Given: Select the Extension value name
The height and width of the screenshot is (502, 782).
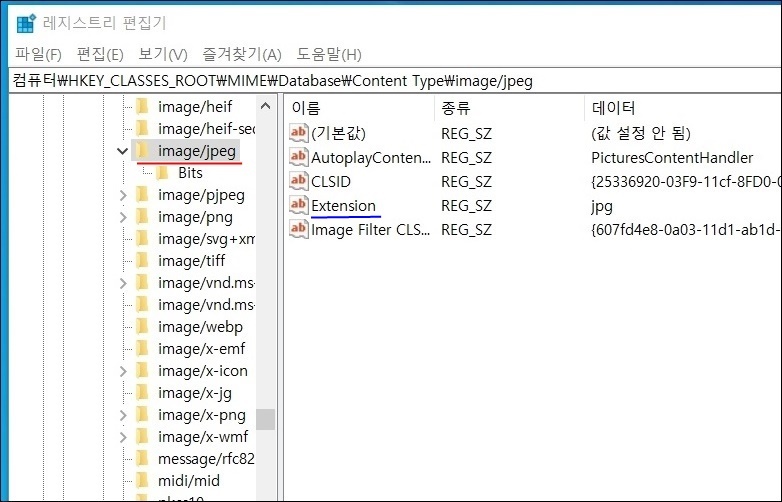Looking at the screenshot, I should 344,205.
